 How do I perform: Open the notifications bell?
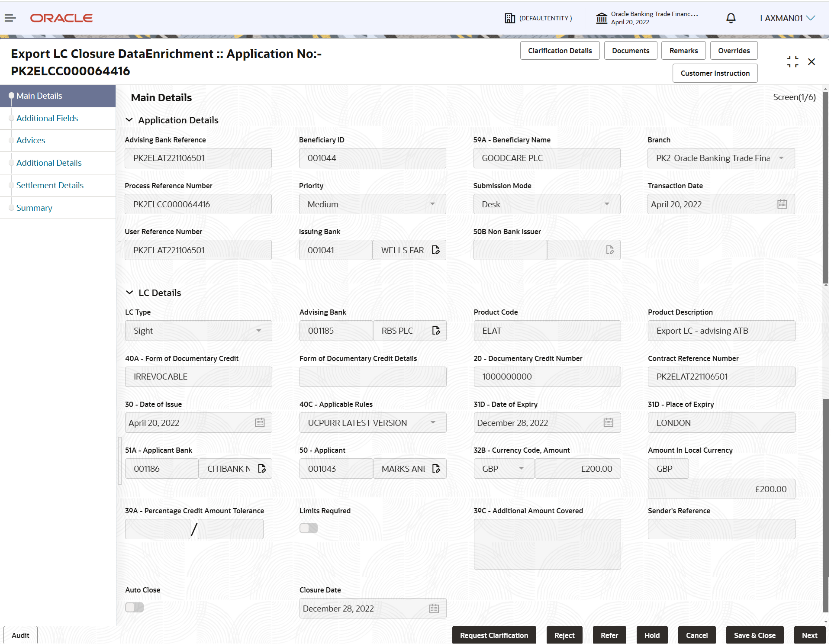731,18
